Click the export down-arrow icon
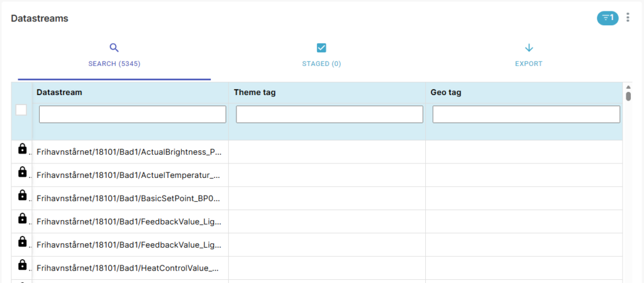 pyautogui.click(x=529, y=48)
